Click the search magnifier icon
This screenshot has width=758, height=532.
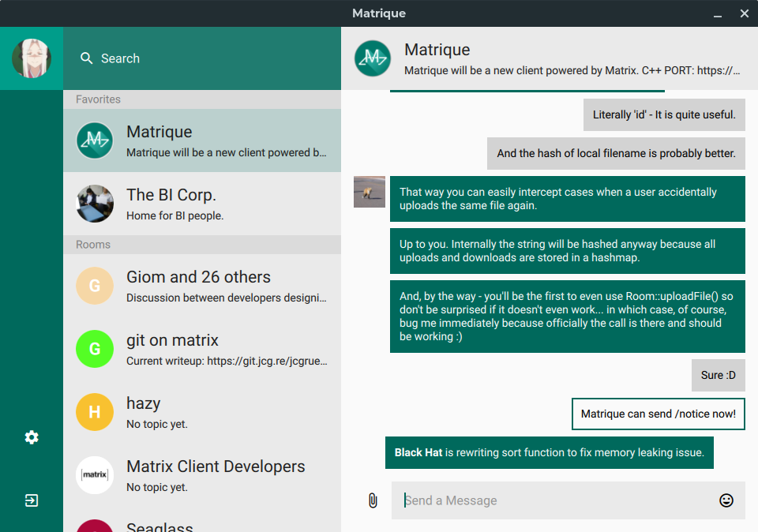pos(87,58)
